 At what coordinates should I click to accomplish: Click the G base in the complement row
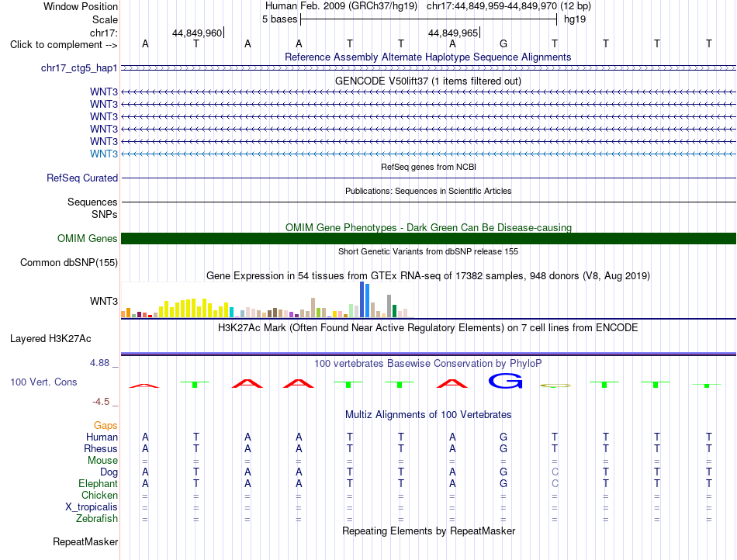click(503, 43)
